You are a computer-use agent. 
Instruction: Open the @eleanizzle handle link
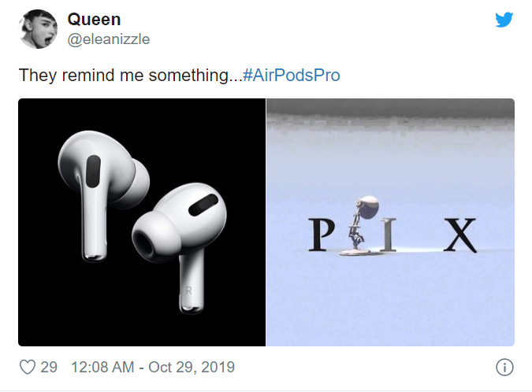[109, 39]
